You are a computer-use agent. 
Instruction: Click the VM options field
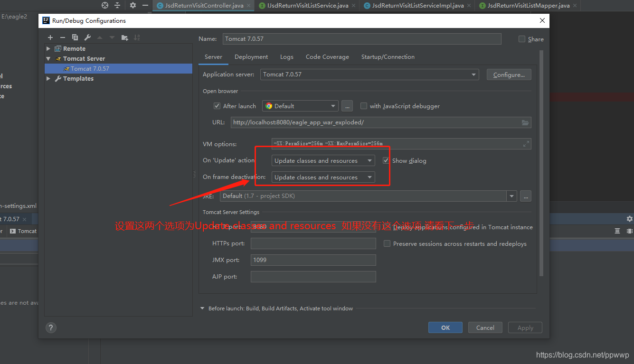401,144
